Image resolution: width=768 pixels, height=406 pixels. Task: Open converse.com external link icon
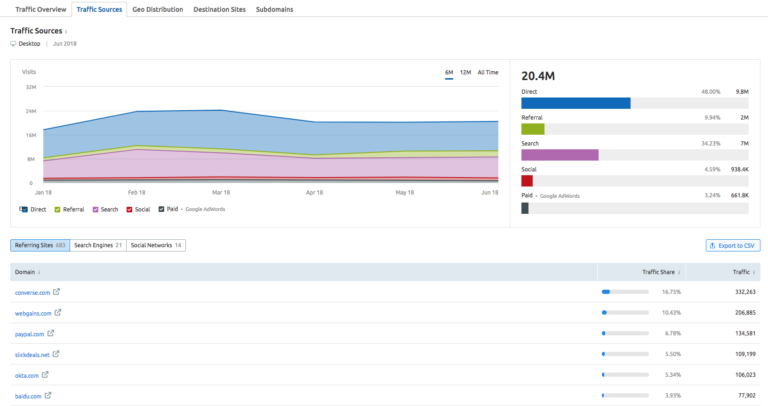coord(56,292)
